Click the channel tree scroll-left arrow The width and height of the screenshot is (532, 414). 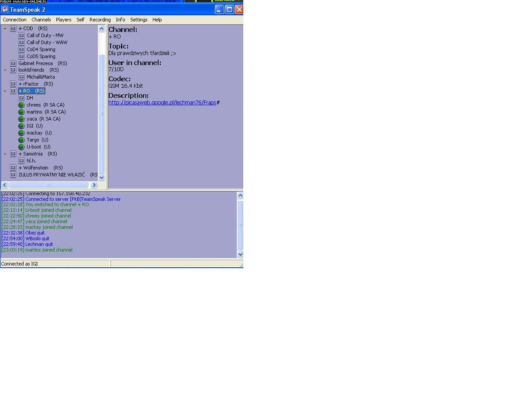point(5,185)
